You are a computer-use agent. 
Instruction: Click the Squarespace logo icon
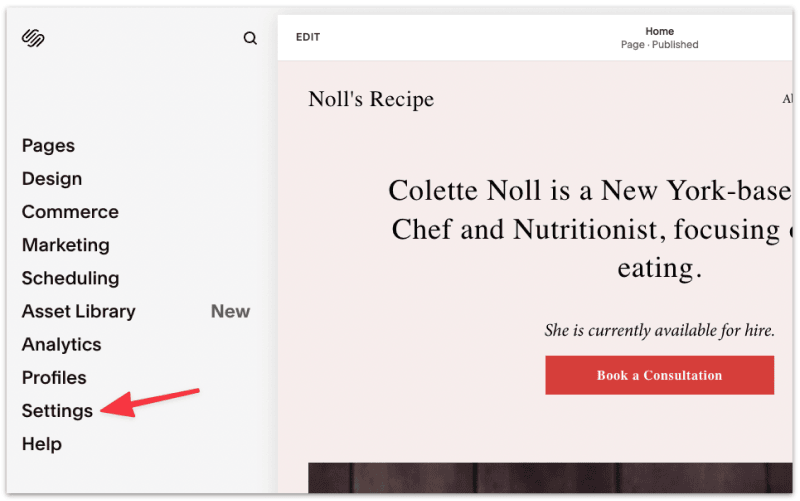click(x=33, y=38)
